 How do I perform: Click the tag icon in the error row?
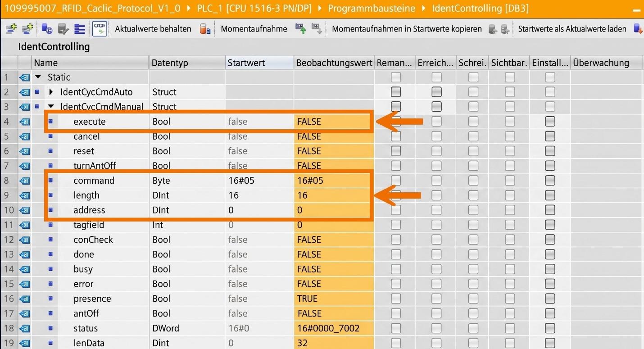point(24,284)
